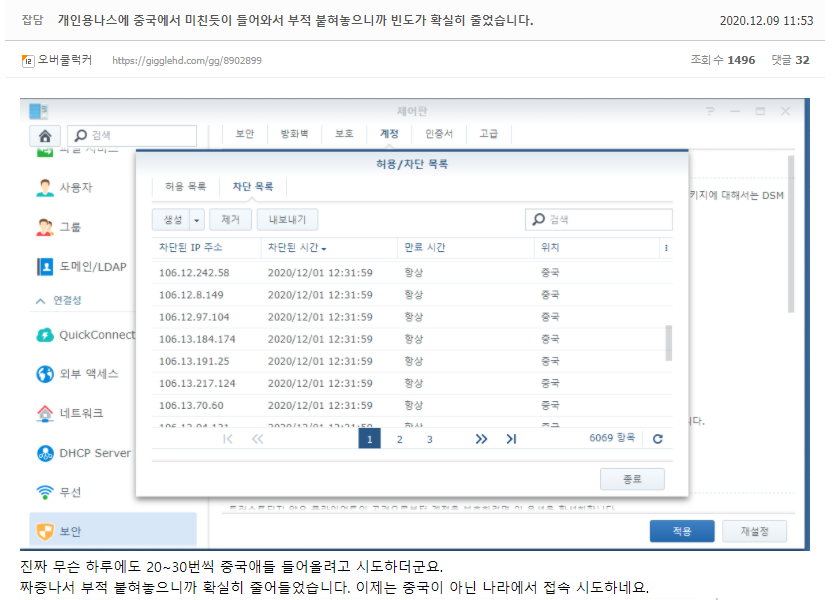Select row 106.13.184.174
Screen dimensions: 834x600
point(412,339)
